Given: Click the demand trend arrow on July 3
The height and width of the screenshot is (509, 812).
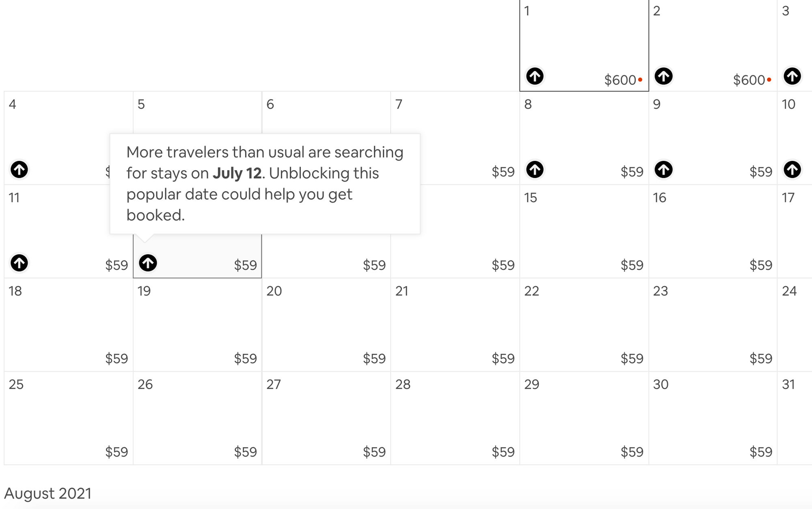Looking at the screenshot, I should pos(792,76).
